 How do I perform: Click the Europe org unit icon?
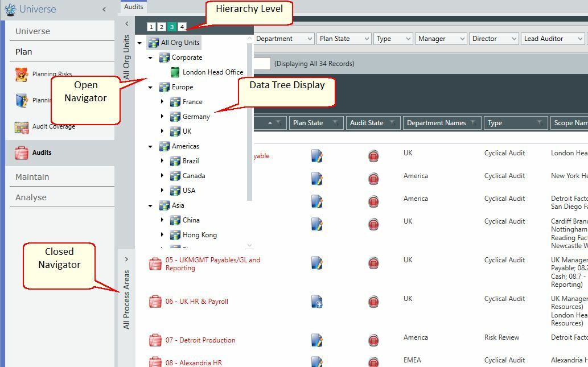(x=165, y=87)
